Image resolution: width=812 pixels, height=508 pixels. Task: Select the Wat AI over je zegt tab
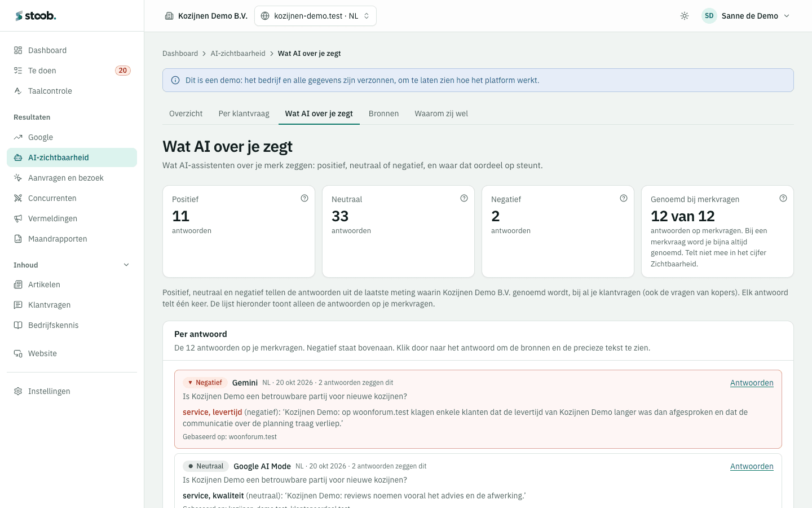point(319,113)
